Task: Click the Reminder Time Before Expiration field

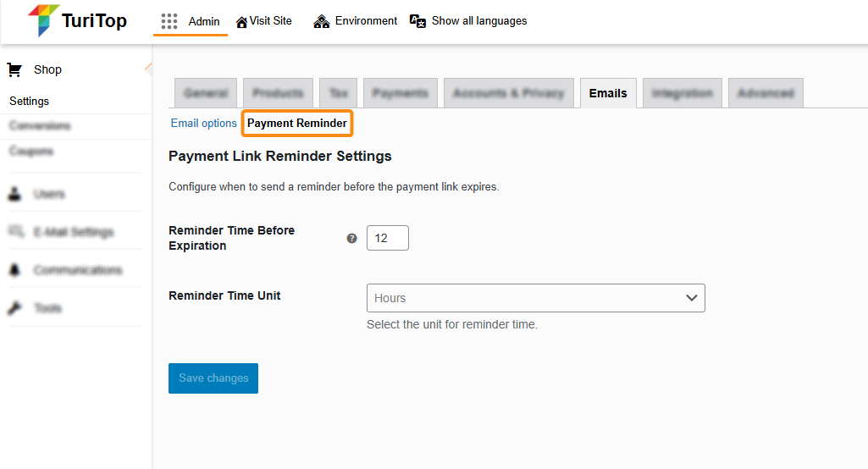Action: tap(387, 238)
